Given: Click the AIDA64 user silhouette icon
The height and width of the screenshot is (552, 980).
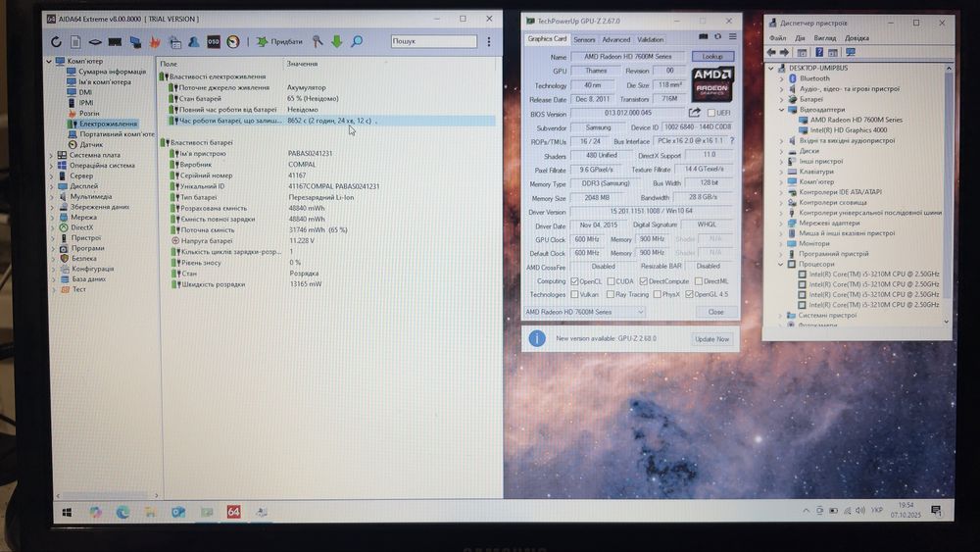Looking at the screenshot, I should 194,42.
